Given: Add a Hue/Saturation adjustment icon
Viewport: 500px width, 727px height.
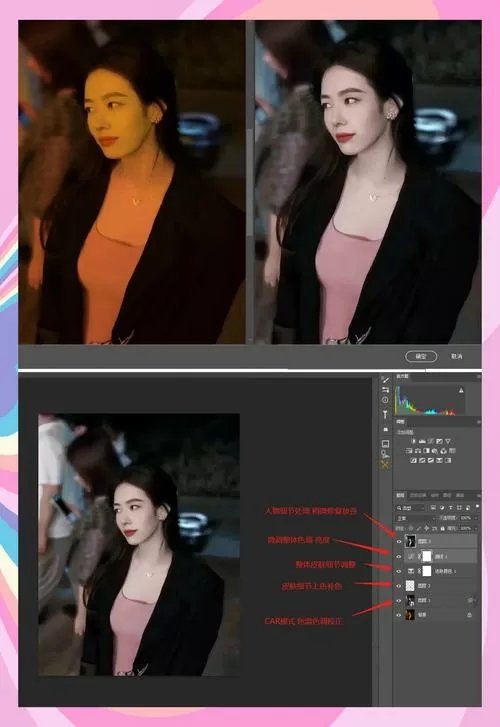Looking at the screenshot, I should point(409,451).
